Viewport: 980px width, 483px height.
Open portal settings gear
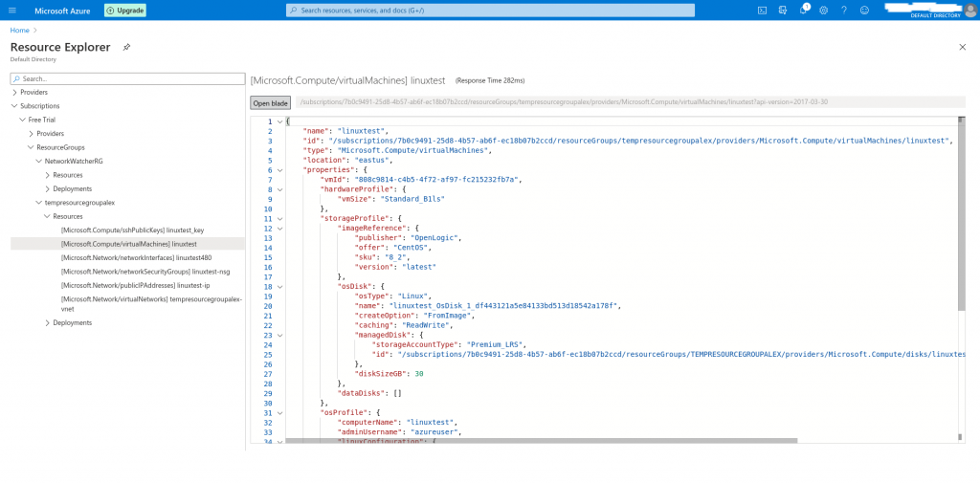(x=824, y=11)
